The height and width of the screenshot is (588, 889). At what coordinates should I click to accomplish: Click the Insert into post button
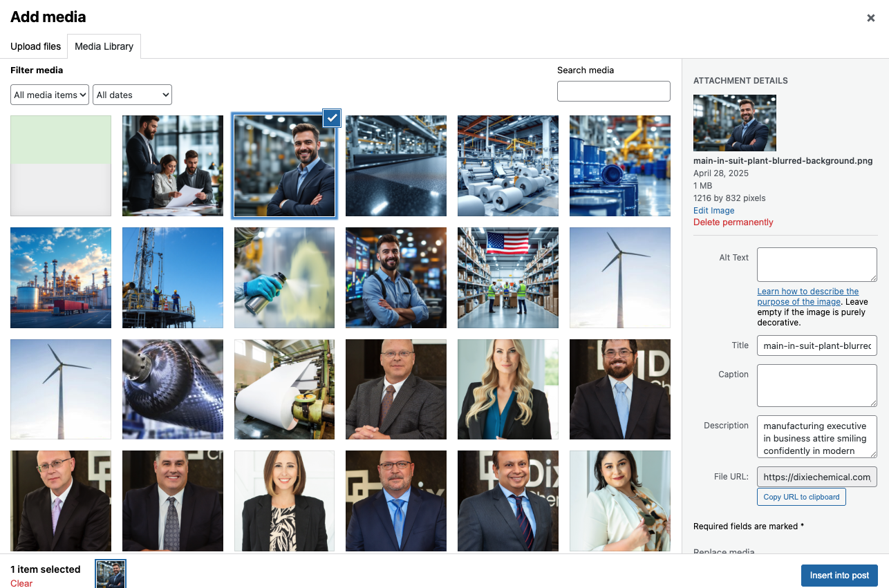tap(839, 576)
